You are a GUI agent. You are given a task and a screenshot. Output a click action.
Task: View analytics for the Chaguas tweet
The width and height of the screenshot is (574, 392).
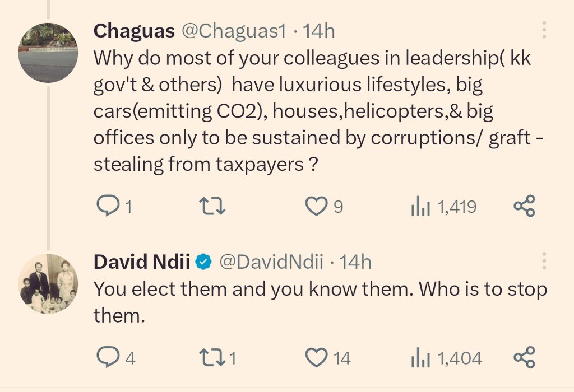pyautogui.click(x=420, y=207)
